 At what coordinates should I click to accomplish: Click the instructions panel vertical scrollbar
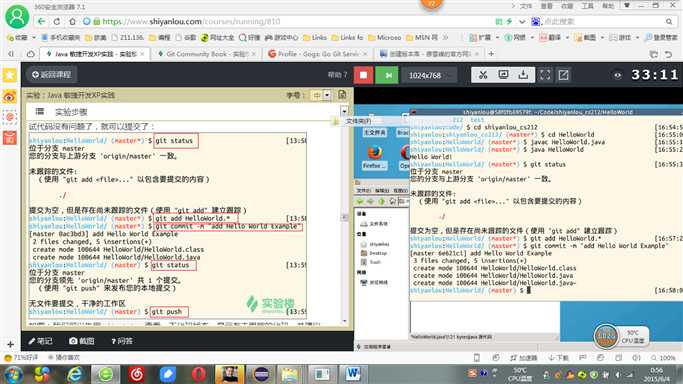tap(345, 217)
